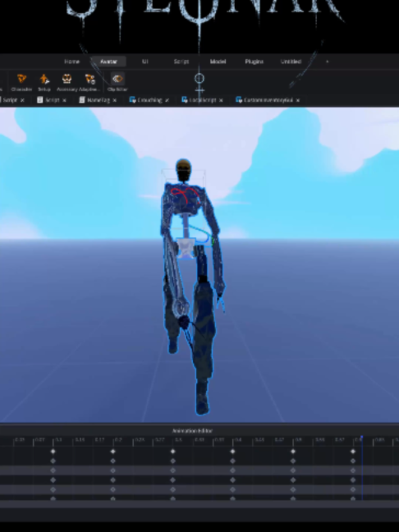The width and height of the screenshot is (399, 532).
Task: Open the Character tool in Avatar ribbon
Action: pos(21,82)
